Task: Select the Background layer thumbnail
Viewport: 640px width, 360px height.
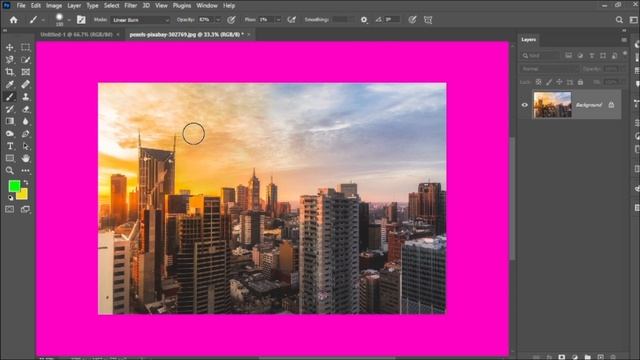Action: point(552,105)
